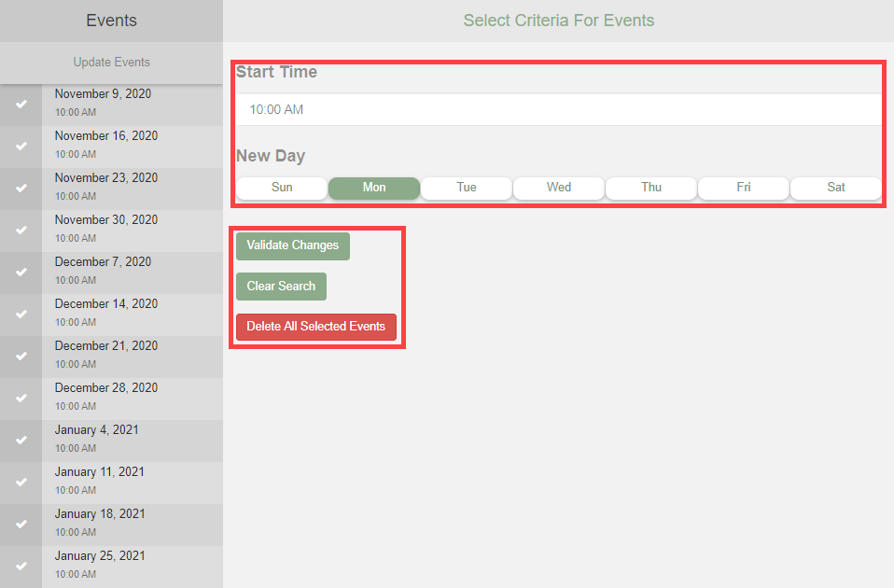Select the December 28, 2020 date text
The image size is (894, 588).
[106, 388]
